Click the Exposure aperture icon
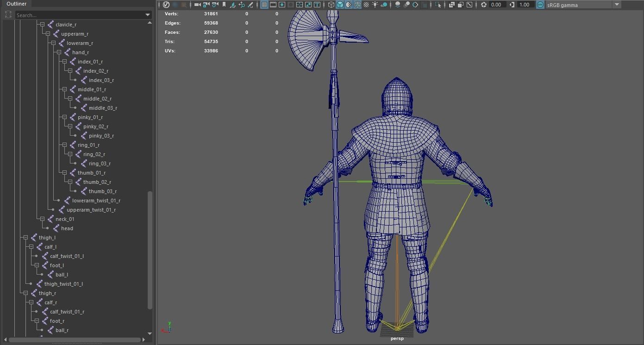 coord(484,5)
